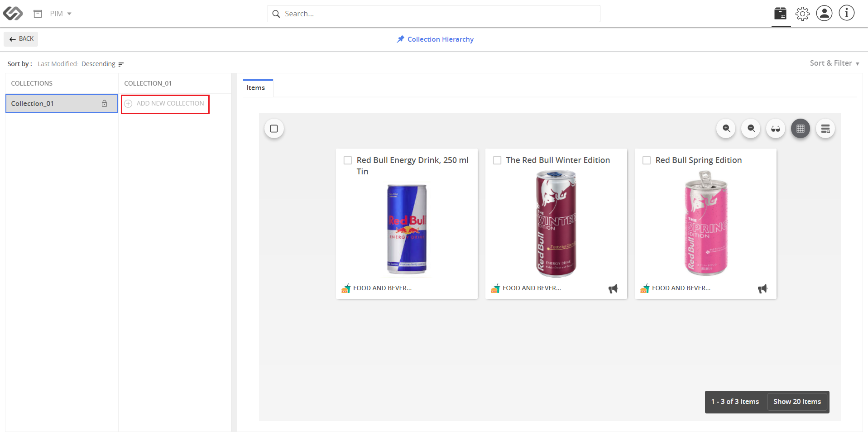This screenshot has width=868, height=437.
Task: Go back using the BACK button
Action: [21, 39]
